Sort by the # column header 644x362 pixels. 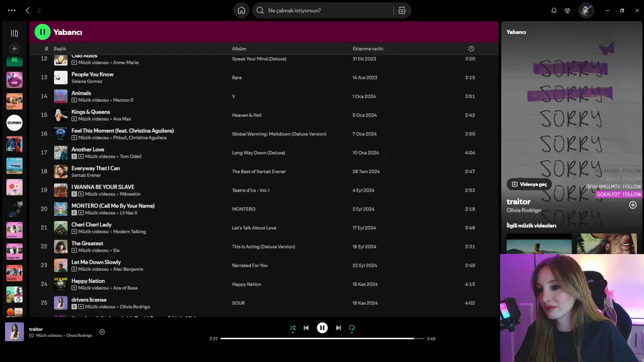click(46, 49)
